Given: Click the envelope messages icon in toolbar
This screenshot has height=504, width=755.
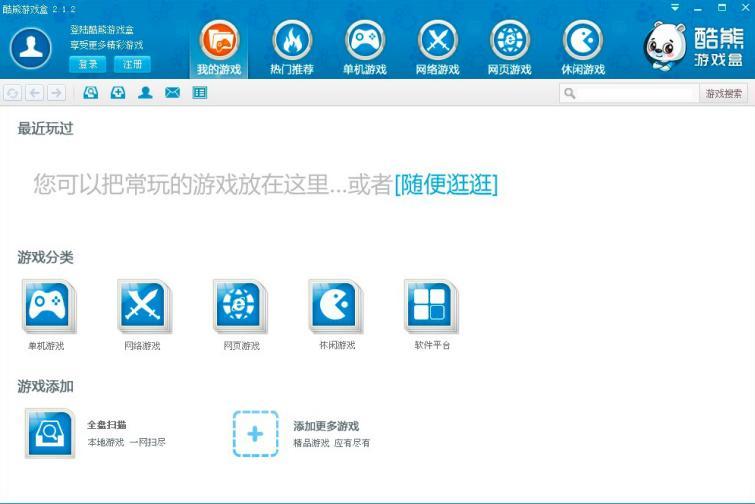Looking at the screenshot, I should point(172,93).
